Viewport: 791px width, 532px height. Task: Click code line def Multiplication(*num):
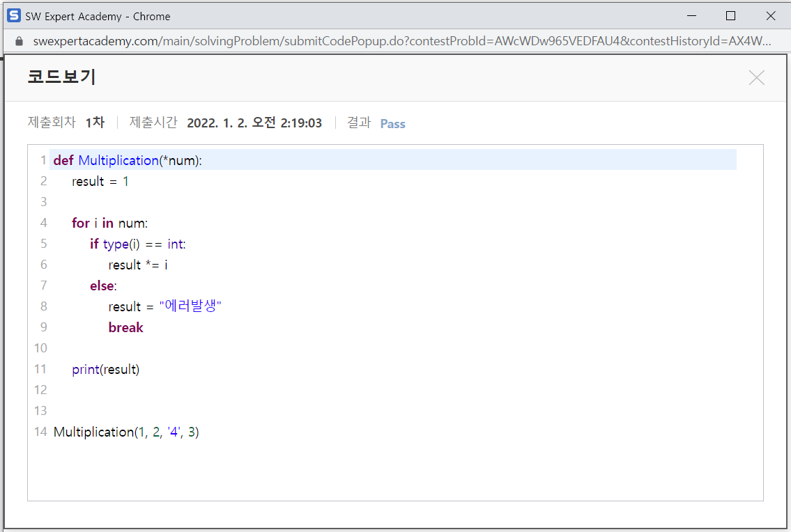pos(128,160)
